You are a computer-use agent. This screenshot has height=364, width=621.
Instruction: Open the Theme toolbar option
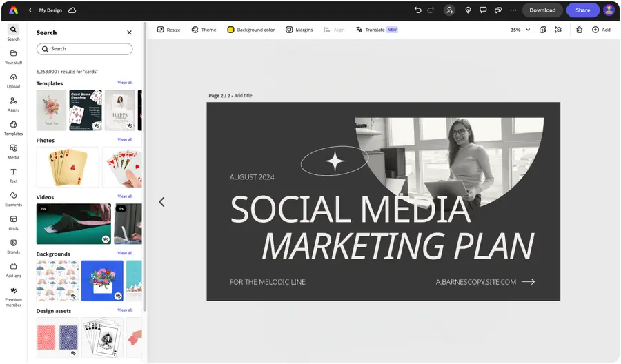[x=204, y=30]
